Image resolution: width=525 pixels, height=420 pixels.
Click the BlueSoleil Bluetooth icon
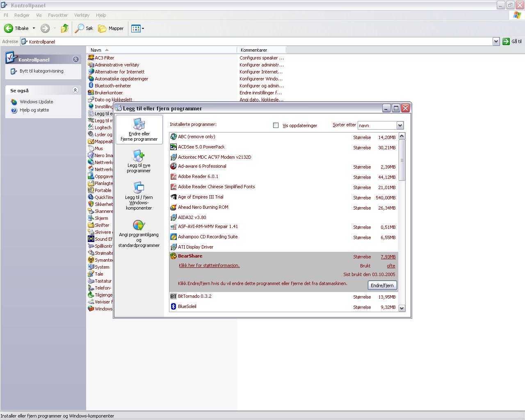[x=173, y=306]
